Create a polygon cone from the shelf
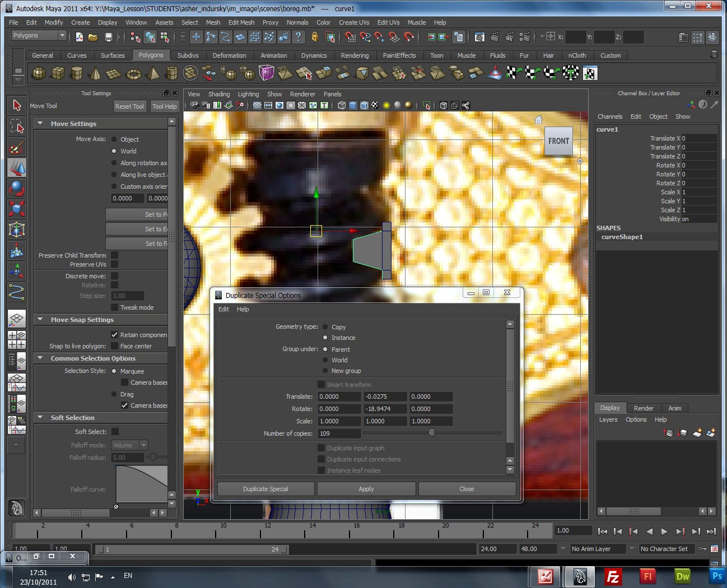This screenshot has height=588, width=727. 95,73
